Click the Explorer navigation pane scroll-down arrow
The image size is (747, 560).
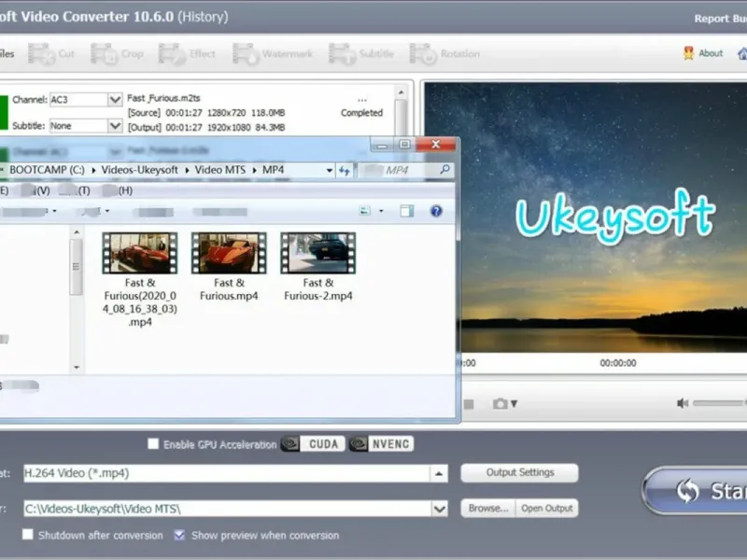(77, 367)
